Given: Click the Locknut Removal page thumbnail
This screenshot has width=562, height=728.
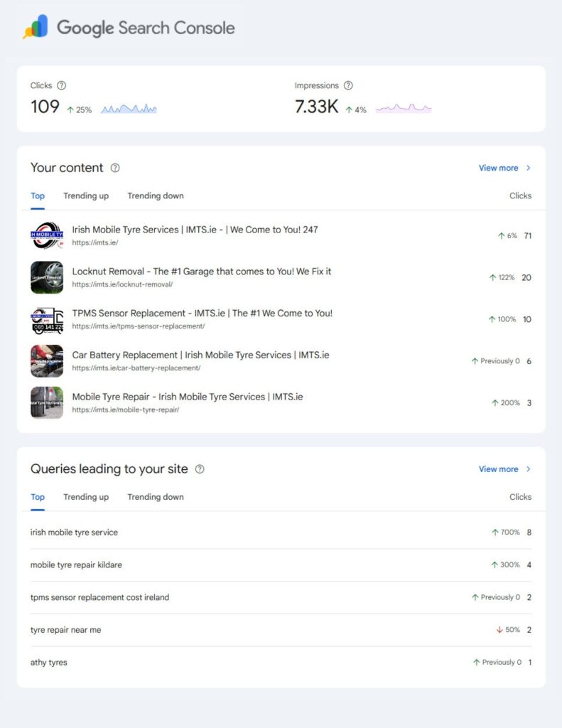Looking at the screenshot, I should pos(47,277).
